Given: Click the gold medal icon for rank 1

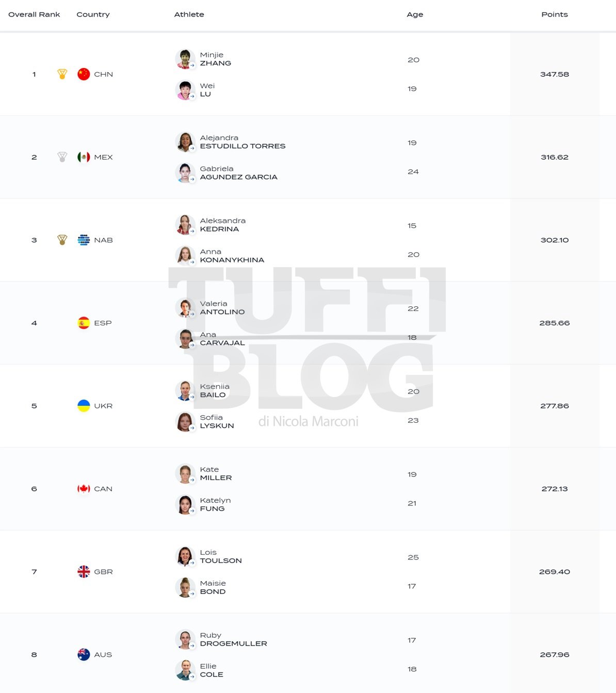Looking at the screenshot, I should [x=62, y=74].
